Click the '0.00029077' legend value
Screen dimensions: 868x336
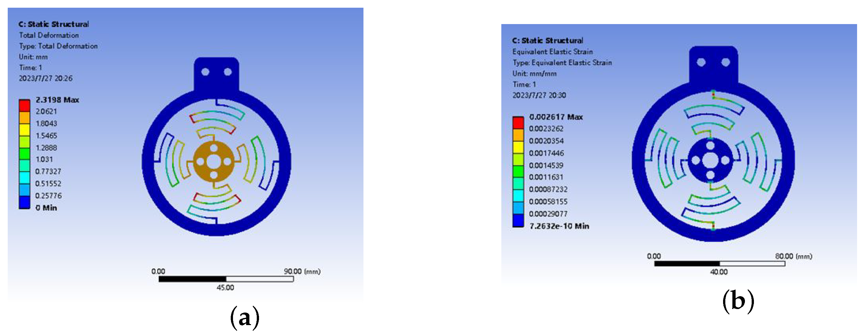tap(548, 214)
